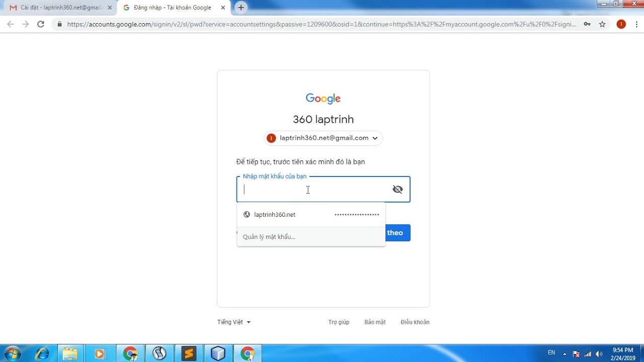Screen dimensions: 644x362
Task: Reload the Google sign-in page
Action: [x=41, y=24]
